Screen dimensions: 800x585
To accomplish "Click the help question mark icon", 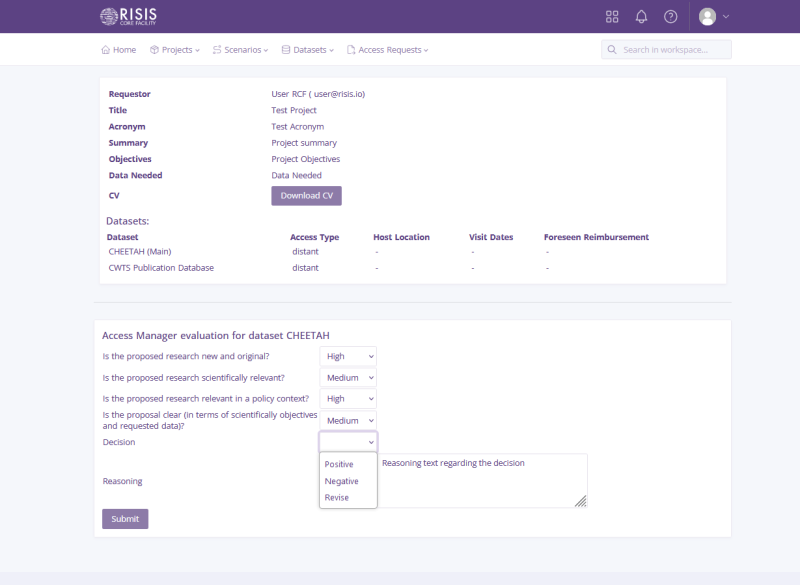I will pos(670,16).
